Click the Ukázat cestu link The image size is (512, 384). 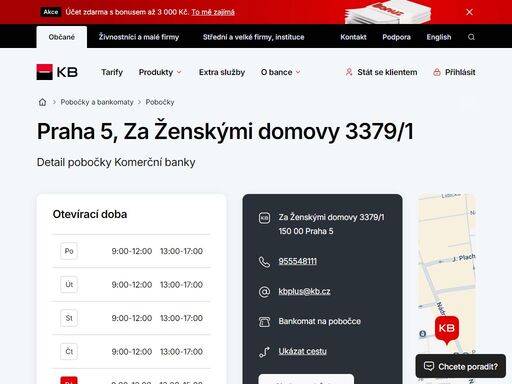click(303, 351)
